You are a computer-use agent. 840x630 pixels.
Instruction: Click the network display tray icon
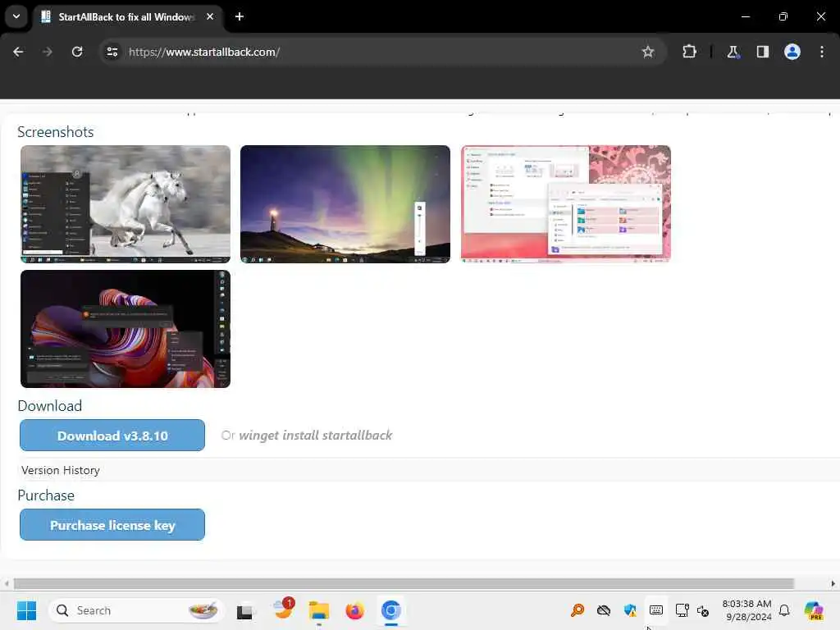point(682,610)
